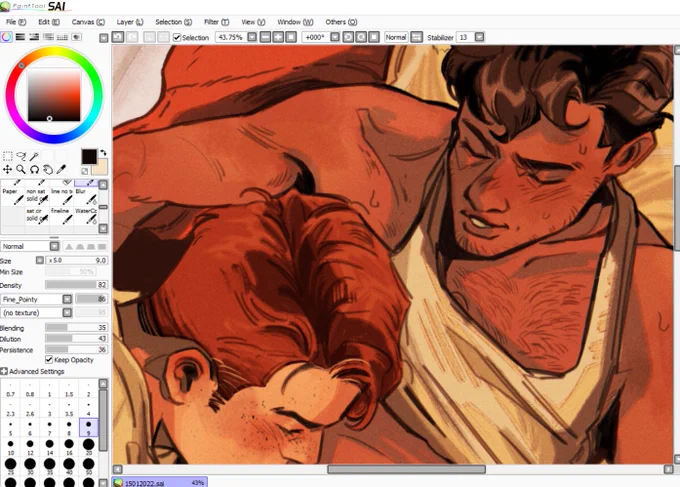The width and height of the screenshot is (680, 487).
Task: Reset zoom with the square button
Action: [291, 37]
